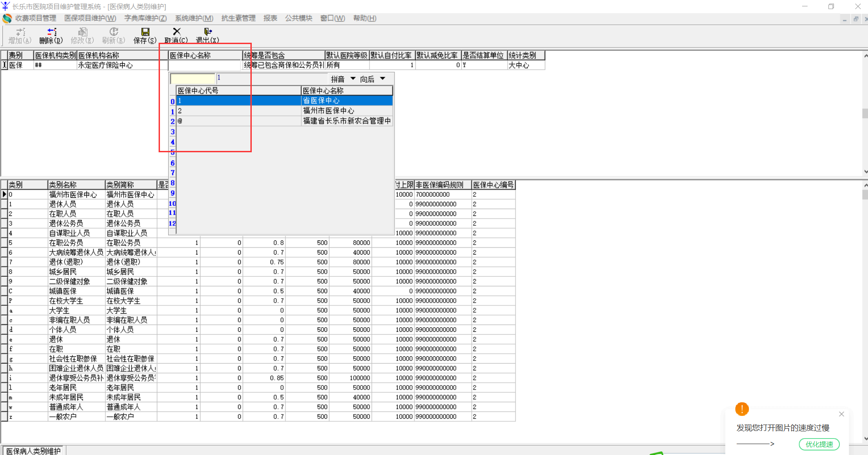Open the 字典库维护(Z) menu
Screen dimensions: 868x455
145,18
